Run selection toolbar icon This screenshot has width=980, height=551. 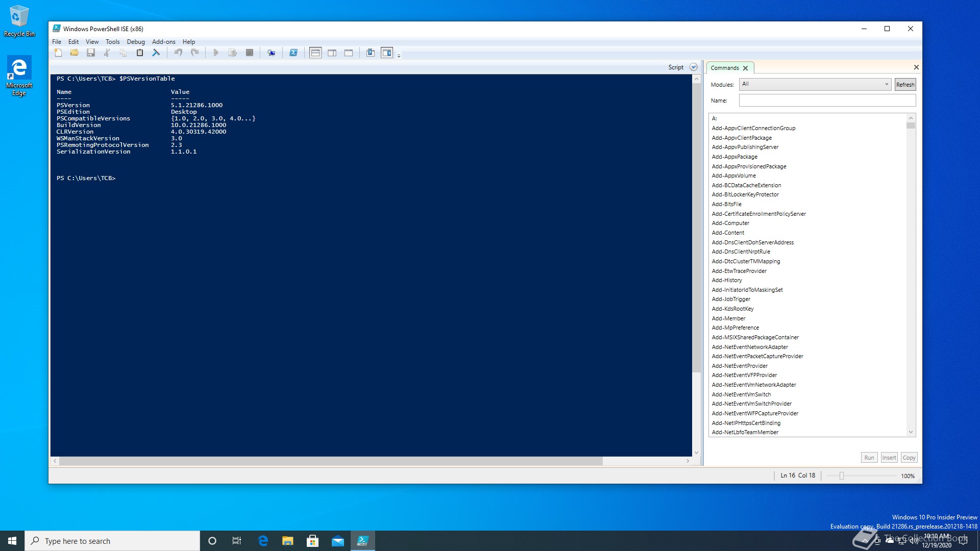pos(233,53)
